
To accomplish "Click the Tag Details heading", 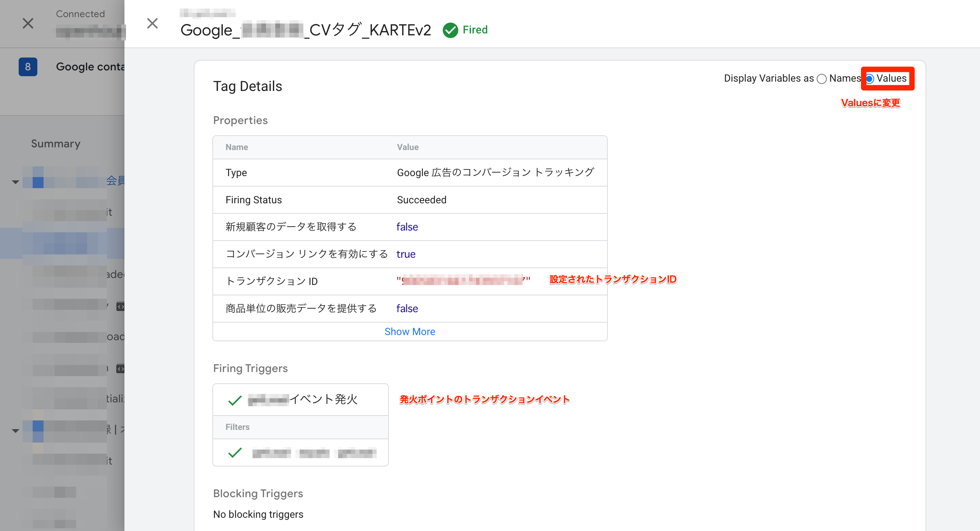I will click(248, 86).
